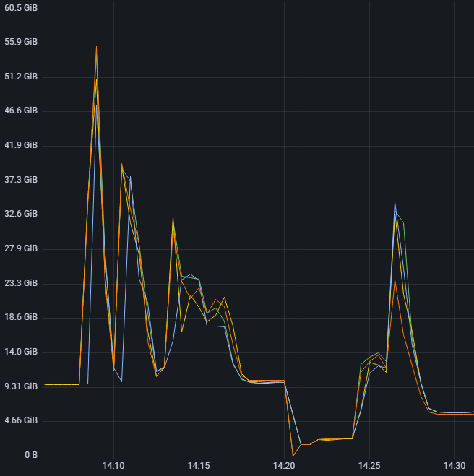Image resolution: width=474 pixels, height=476 pixels.
Task: Click the 0 B y-axis label
Action: (31, 455)
